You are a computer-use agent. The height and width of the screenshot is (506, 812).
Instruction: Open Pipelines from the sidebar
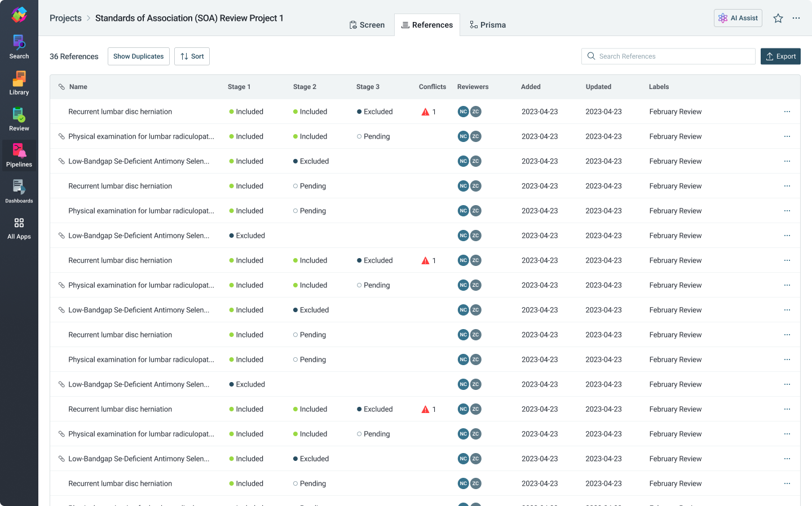click(19, 156)
